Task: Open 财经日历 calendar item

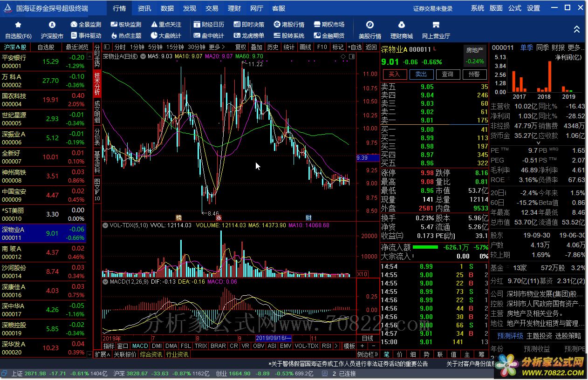Action: pos(209,25)
